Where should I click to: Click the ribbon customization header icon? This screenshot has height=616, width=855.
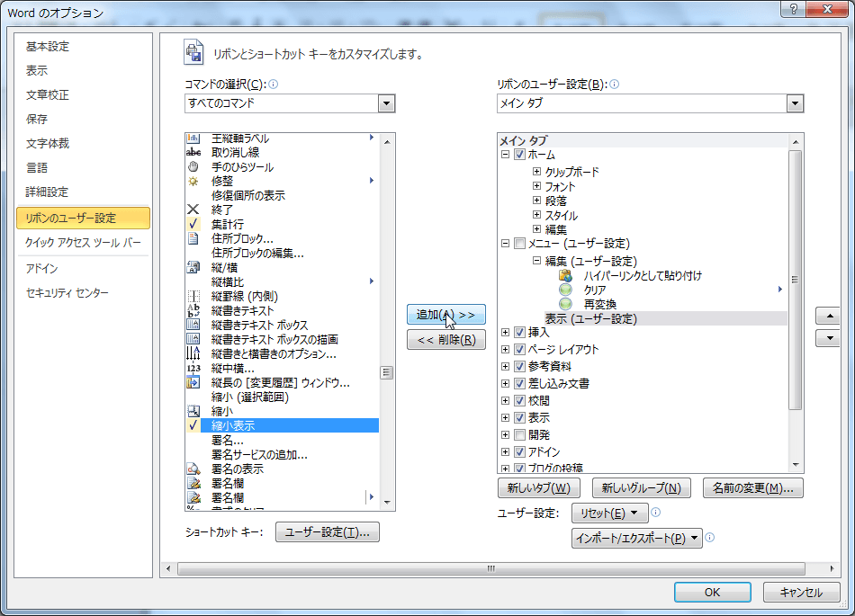[193, 52]
